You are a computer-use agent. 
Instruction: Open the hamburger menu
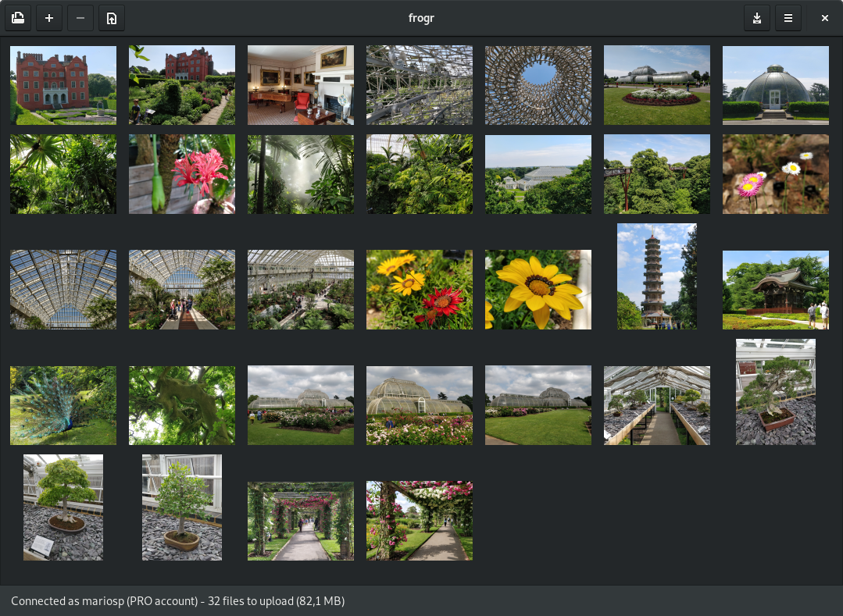[x=788, y=18]
